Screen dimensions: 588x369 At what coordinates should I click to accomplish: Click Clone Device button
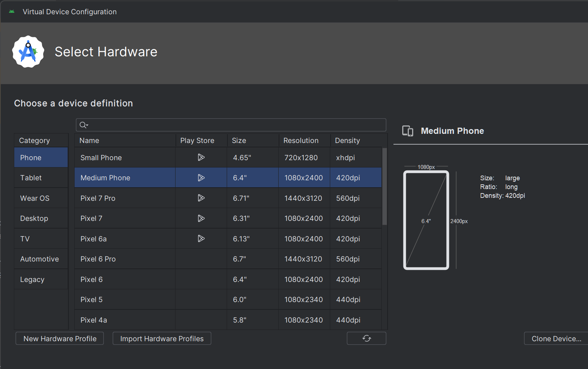click(x=556, y=338)
